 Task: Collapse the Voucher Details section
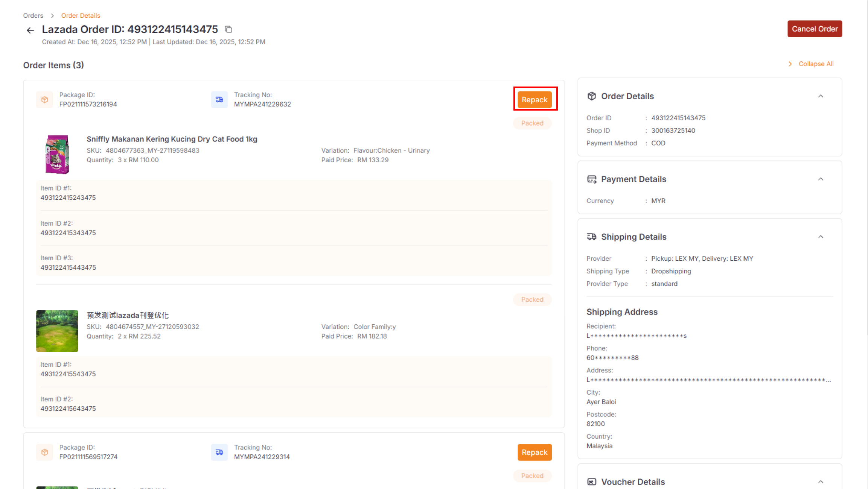coord(821,481)
